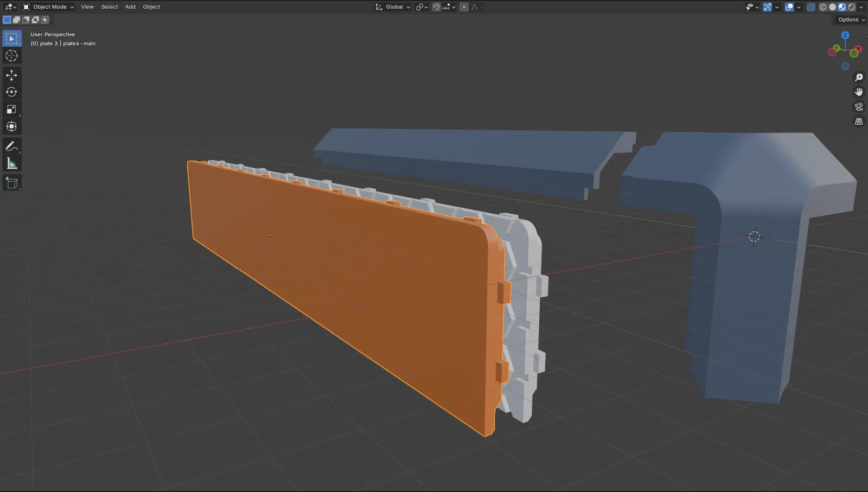Open the pivot point dropdown
868x492 pixels.
422,7
